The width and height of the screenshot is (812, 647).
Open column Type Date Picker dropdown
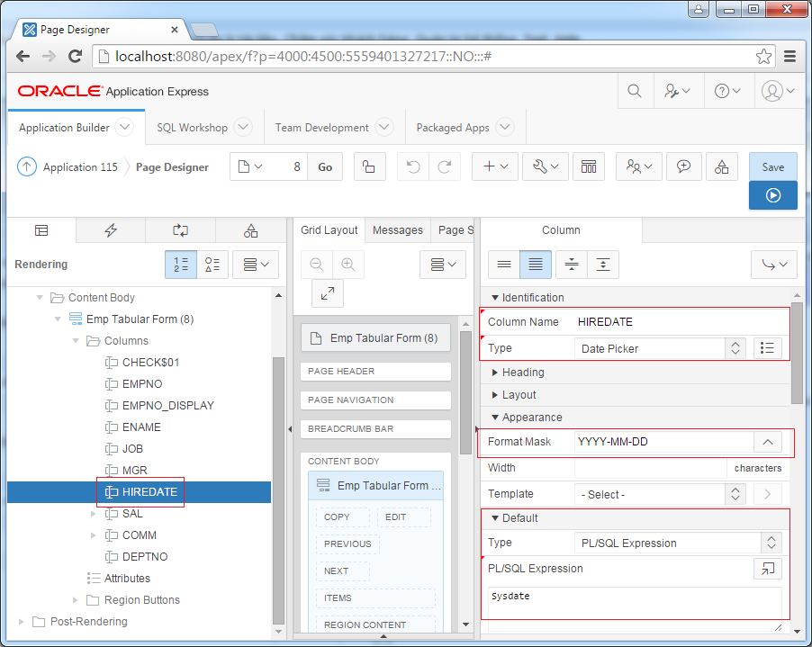[x=660, y=348]
